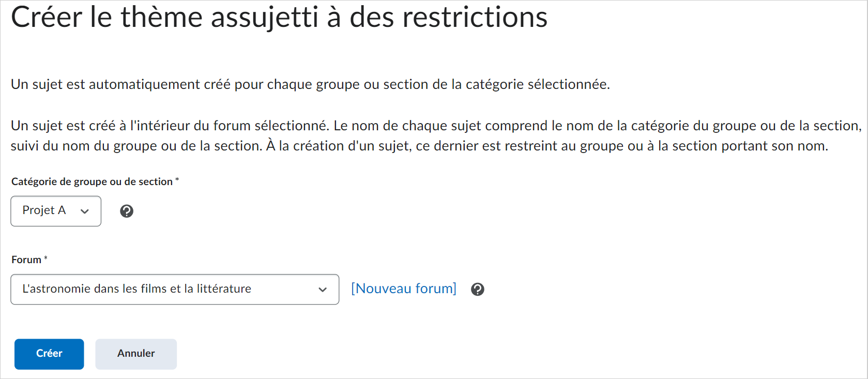Select the Projet A text in dropdown
Viewport: 868px width, 379px height.
(x=44, y=210)
